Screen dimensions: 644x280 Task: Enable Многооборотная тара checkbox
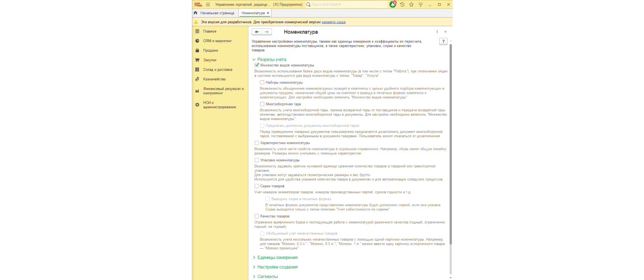(x=262, y=104)
